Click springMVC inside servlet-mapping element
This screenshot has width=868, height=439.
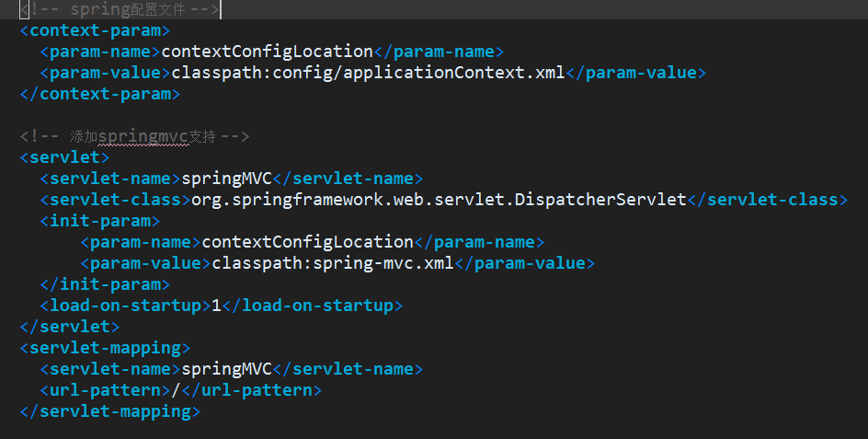pyautogui.click(x=227, y=369)
